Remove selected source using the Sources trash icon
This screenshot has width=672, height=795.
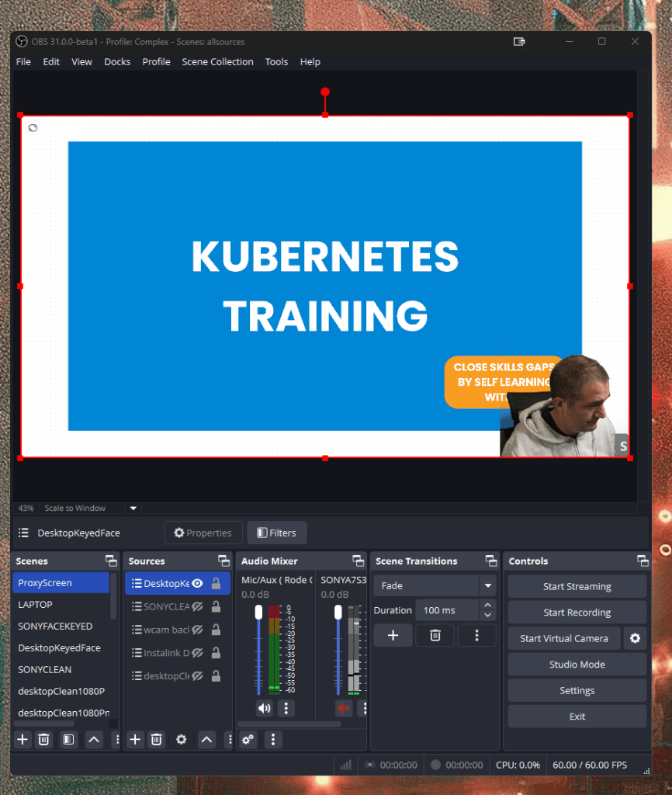(x=156, y=739)
